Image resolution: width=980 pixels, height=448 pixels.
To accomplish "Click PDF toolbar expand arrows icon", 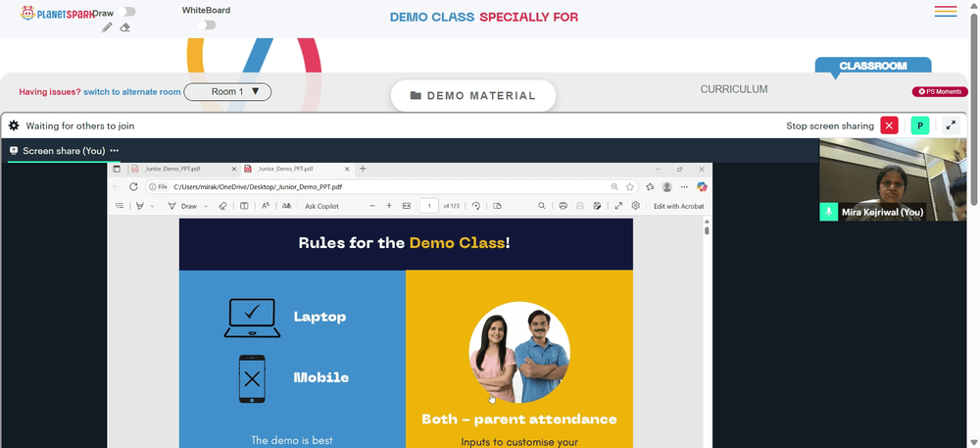I will 618,206.
